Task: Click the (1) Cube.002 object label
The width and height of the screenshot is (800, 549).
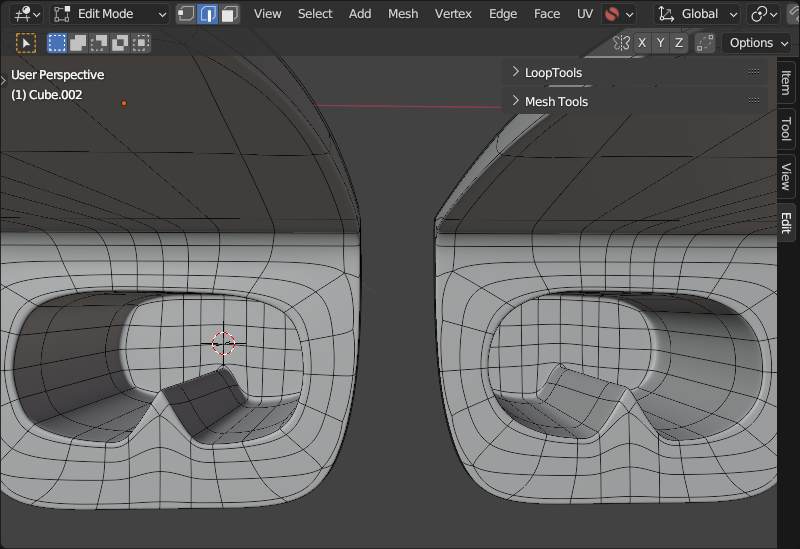Action: [x=46, y=95]
